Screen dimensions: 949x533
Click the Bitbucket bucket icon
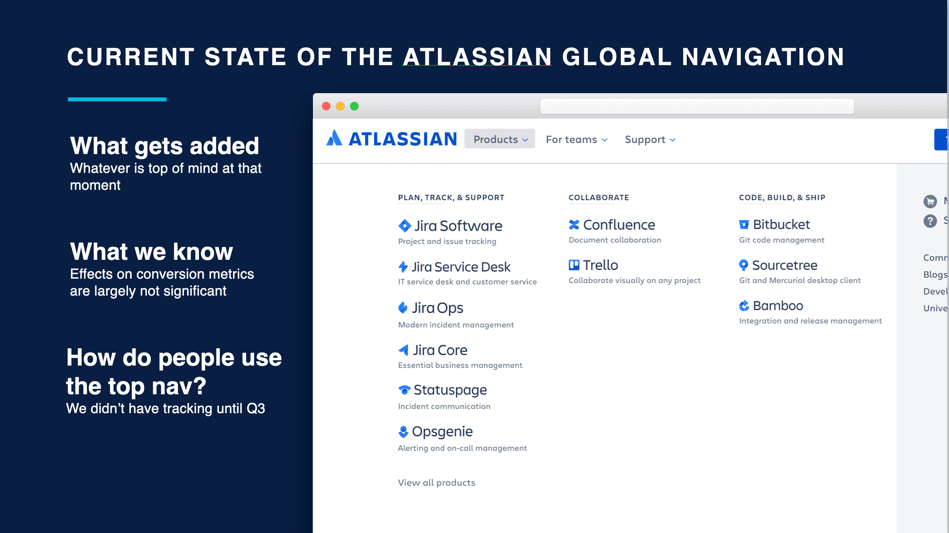tap(744, 225)
